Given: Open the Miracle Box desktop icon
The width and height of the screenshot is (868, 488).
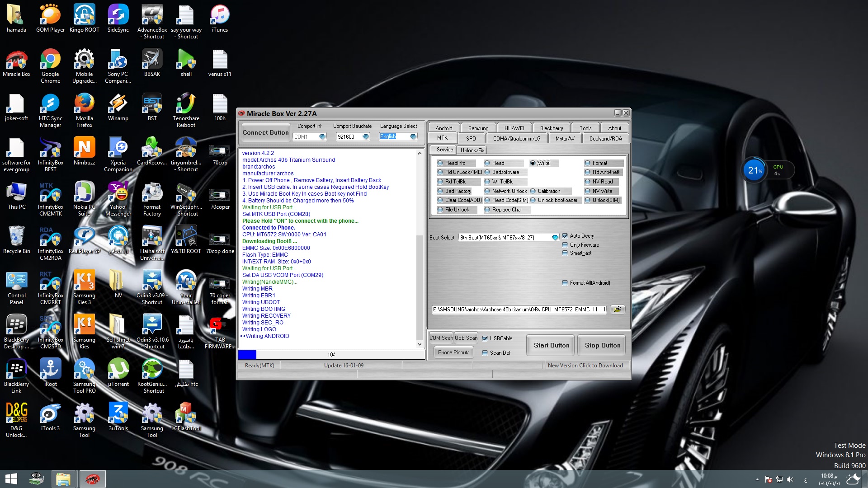Looking at the screenshot, I should click(x=16, y=63).
